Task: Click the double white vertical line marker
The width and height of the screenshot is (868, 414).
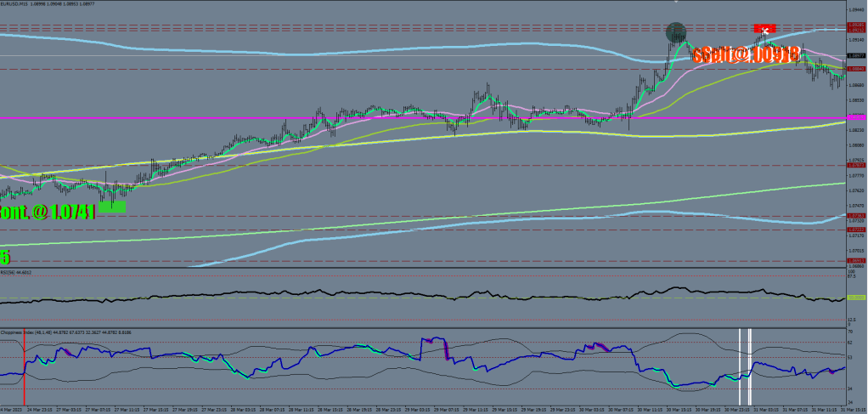Action: [x=749, y=366]
